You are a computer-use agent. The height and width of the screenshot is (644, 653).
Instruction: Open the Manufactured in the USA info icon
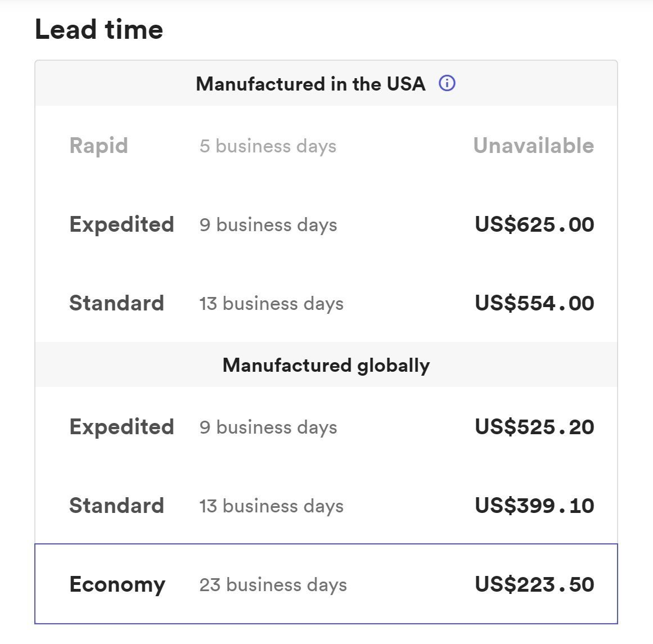[x=447, y=83]
